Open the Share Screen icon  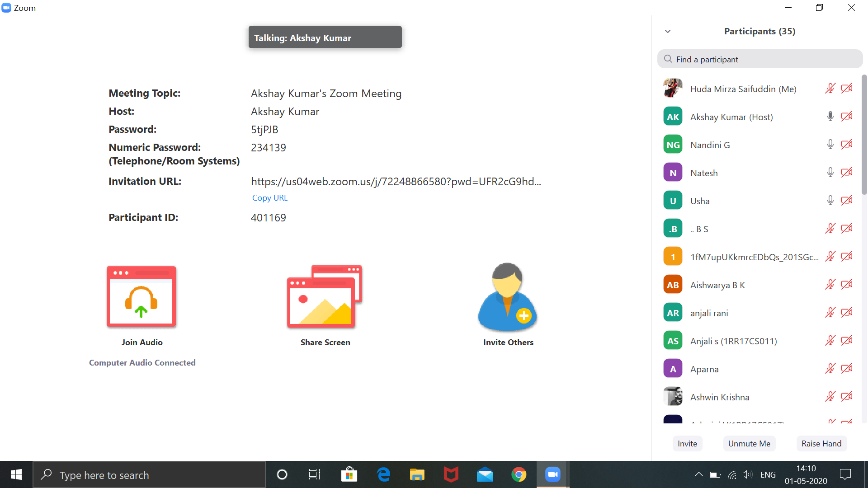point(325,296)
